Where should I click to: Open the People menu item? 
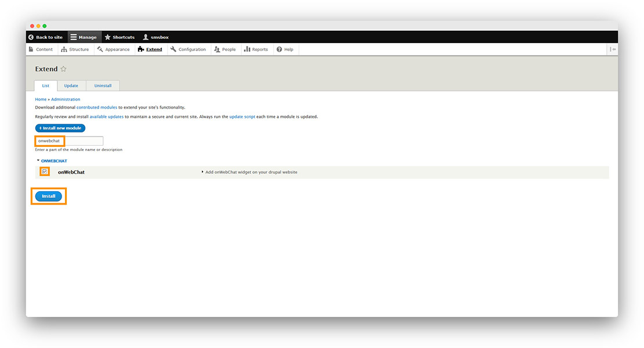click(x=225, y=49)
